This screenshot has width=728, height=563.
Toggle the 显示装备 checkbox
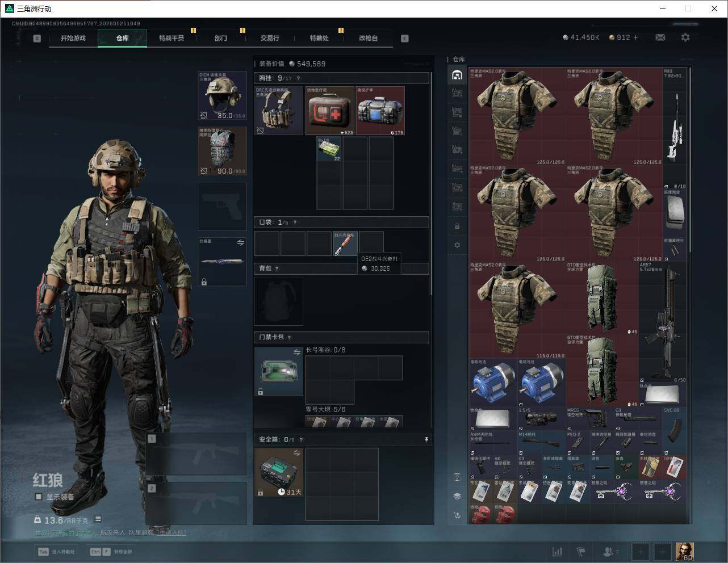point(39,497)
